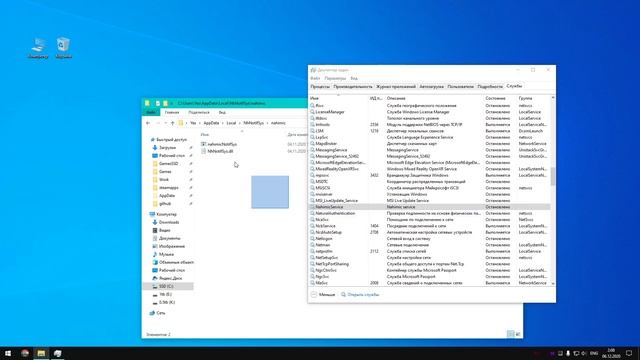Click the gear icon of the Netman service

312,245
